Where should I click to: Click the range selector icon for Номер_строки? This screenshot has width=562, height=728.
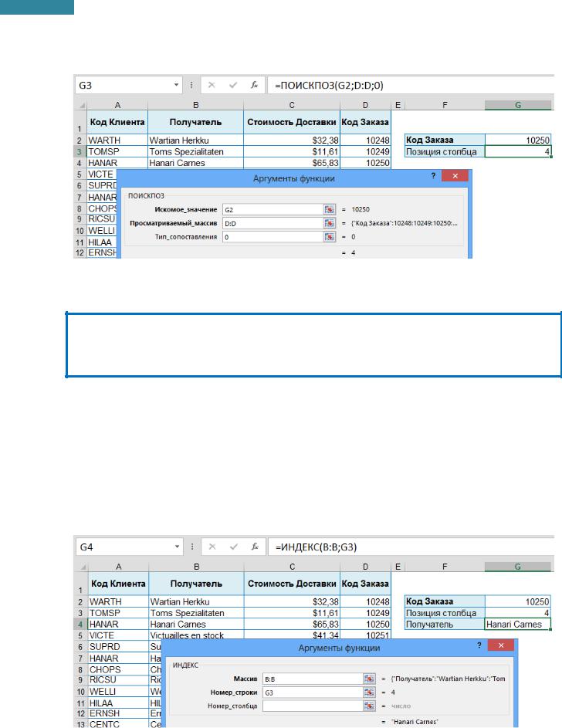pos(369,692)
